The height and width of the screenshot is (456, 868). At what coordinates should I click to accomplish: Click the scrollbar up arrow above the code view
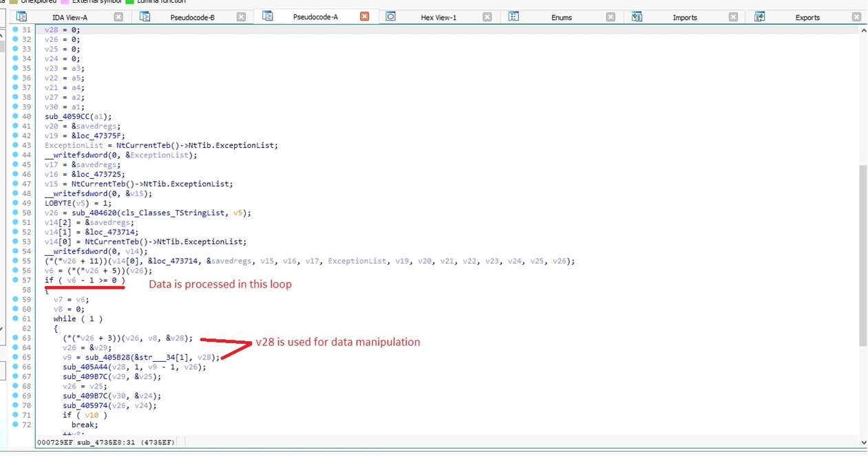[863, 30]
